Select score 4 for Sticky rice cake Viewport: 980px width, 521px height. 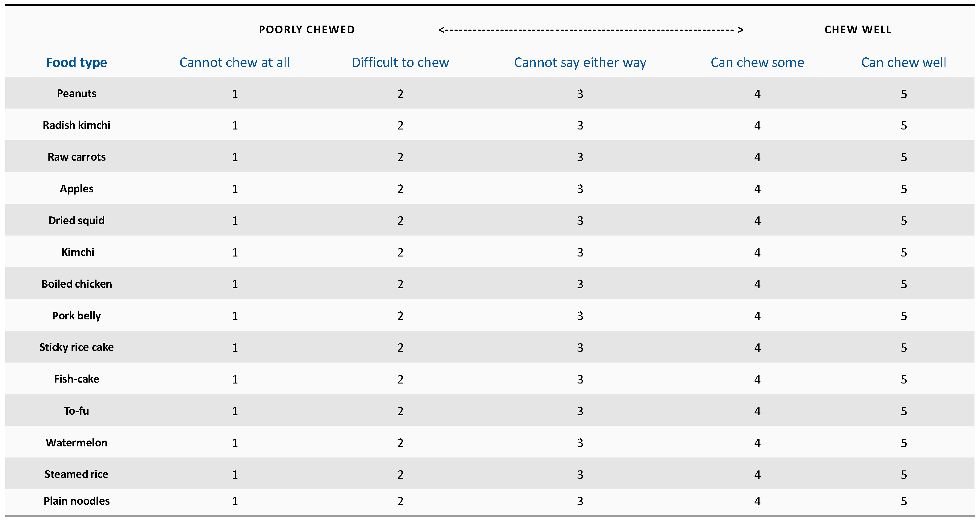(x=757, y=347)
